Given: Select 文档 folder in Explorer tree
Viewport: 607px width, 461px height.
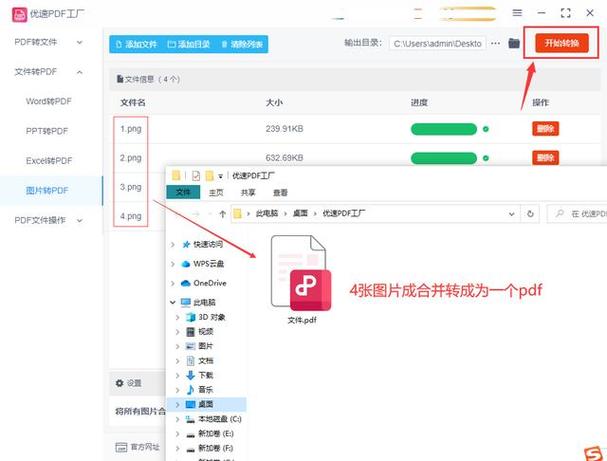Looking at the screenshot, I should click(x=206, y=361).
